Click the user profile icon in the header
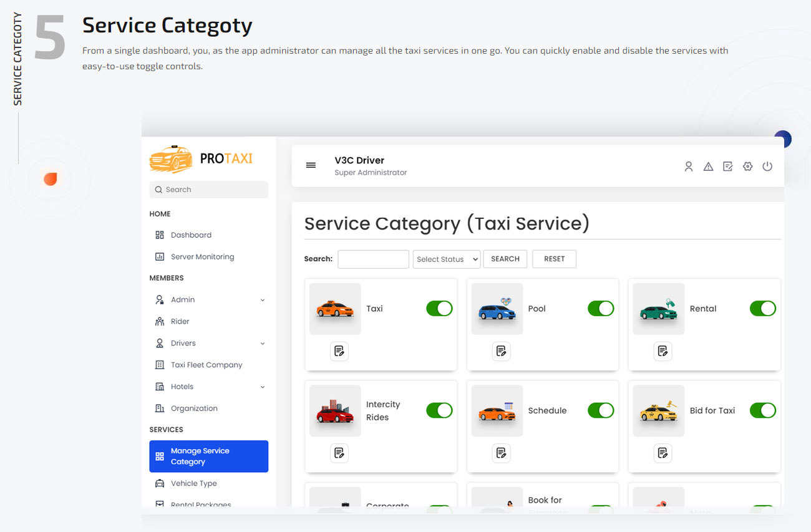This screenshot has width=811, height=532. tap(688, 166)
